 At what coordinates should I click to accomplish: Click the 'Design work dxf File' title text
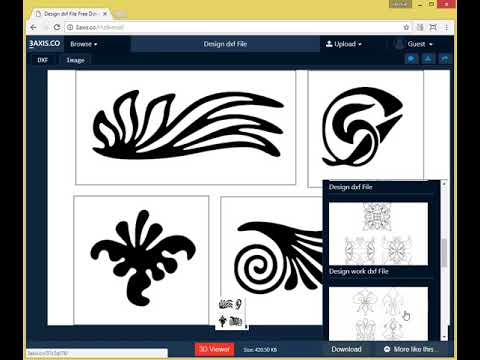359,271
